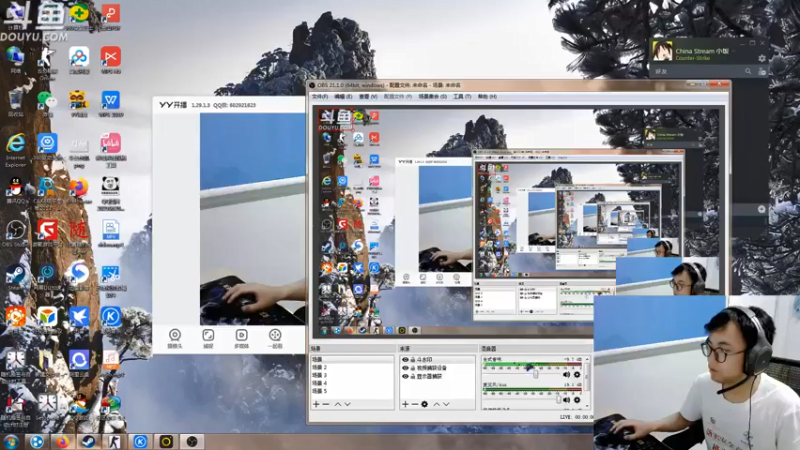Open the Recycle Bin desktop icon
Screen dimensions: 800x450
(15, 104)
